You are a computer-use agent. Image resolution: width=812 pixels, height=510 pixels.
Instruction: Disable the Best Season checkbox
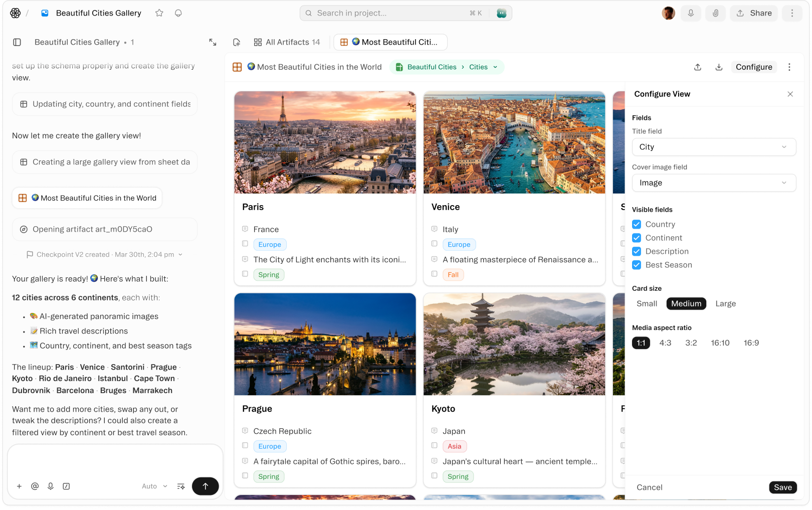(x=637, y=265)
